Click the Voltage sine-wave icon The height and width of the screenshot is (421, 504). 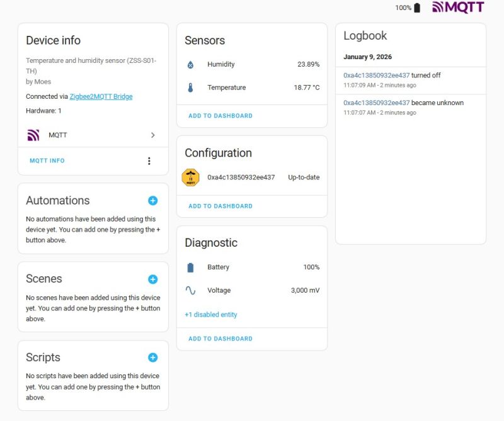[190, 291]
